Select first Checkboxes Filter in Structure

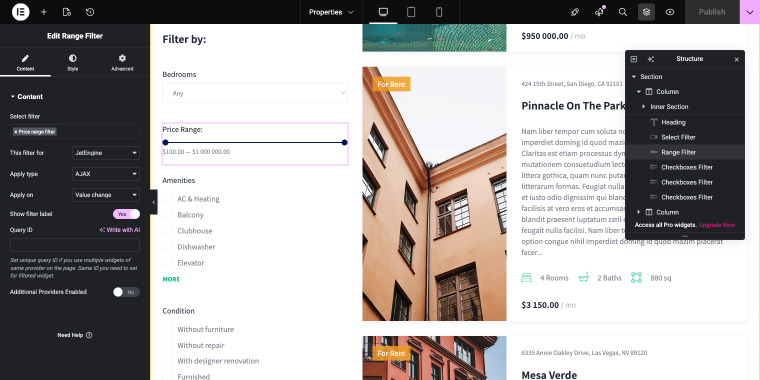tap(684, 167)
